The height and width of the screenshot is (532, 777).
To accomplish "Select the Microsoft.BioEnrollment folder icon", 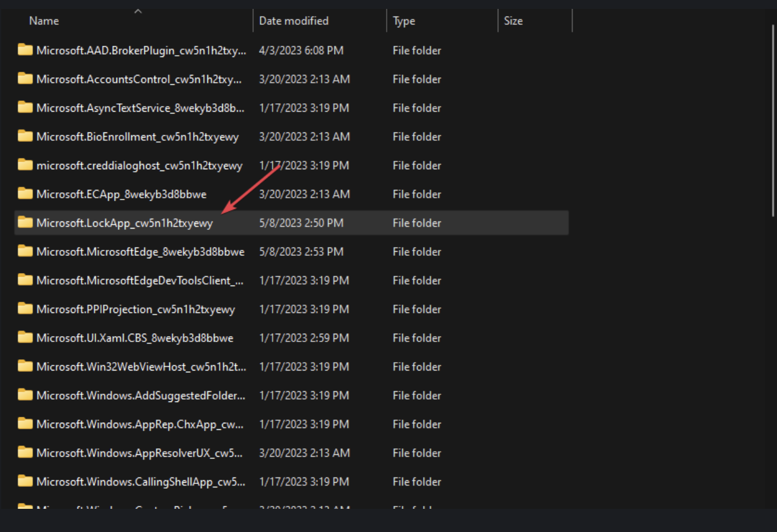I will point(25,136).
